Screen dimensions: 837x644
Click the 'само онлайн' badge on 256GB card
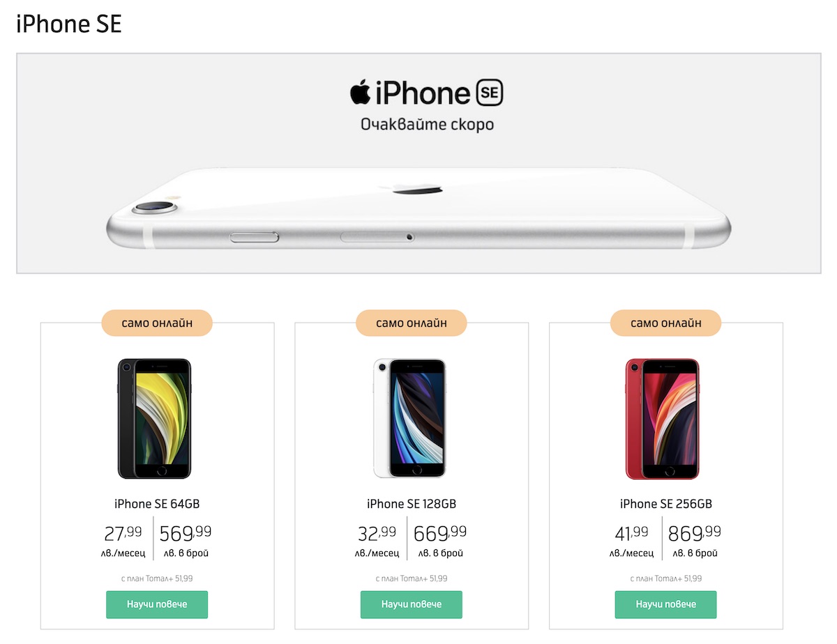pos(666,323)
